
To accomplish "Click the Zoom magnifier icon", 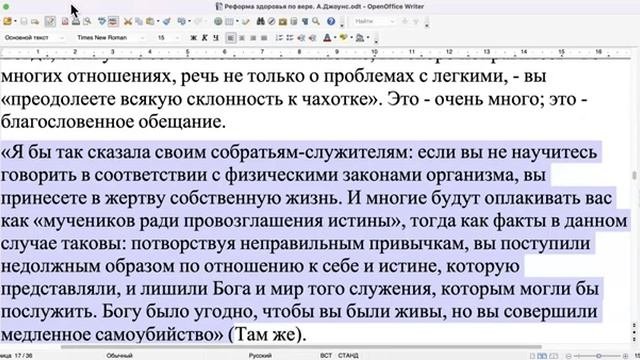I will tap(316, 21).
